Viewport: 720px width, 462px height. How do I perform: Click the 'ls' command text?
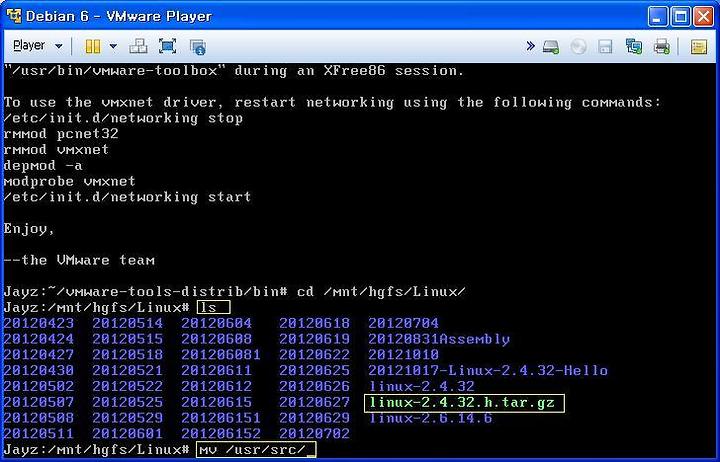[x=208, y=308]
